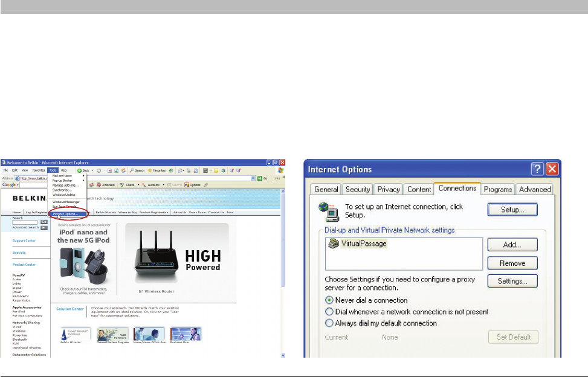This screenshot has height=377, width=588.
Task: Click the Home icon in browser toolbar
Action: click(123, 171)
